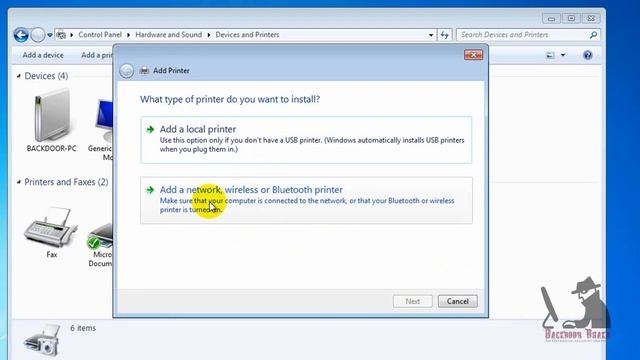Expand the arrow after Hardware and Sound breadcrumb
This screenshot has height=360, width=640.
209,35
